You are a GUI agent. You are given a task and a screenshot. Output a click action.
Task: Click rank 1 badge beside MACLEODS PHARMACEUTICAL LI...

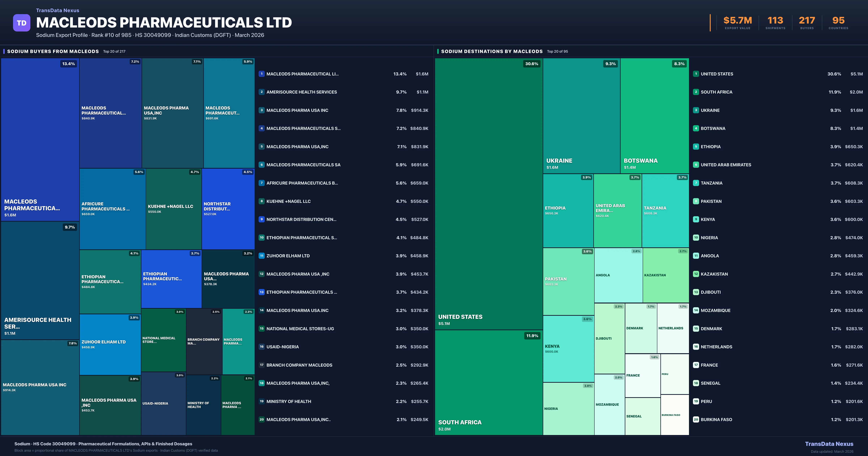tap(261, 74)
